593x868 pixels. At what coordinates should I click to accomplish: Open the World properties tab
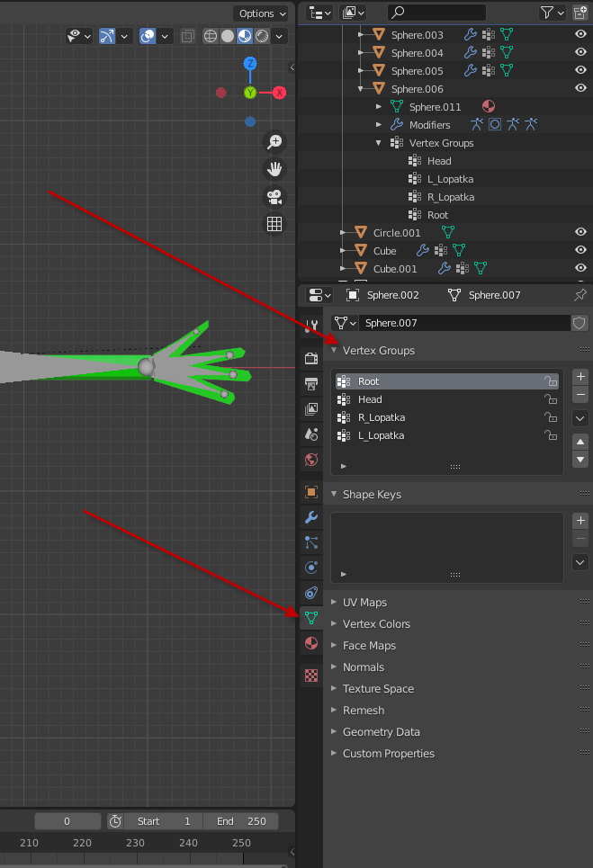coord(311,460)
